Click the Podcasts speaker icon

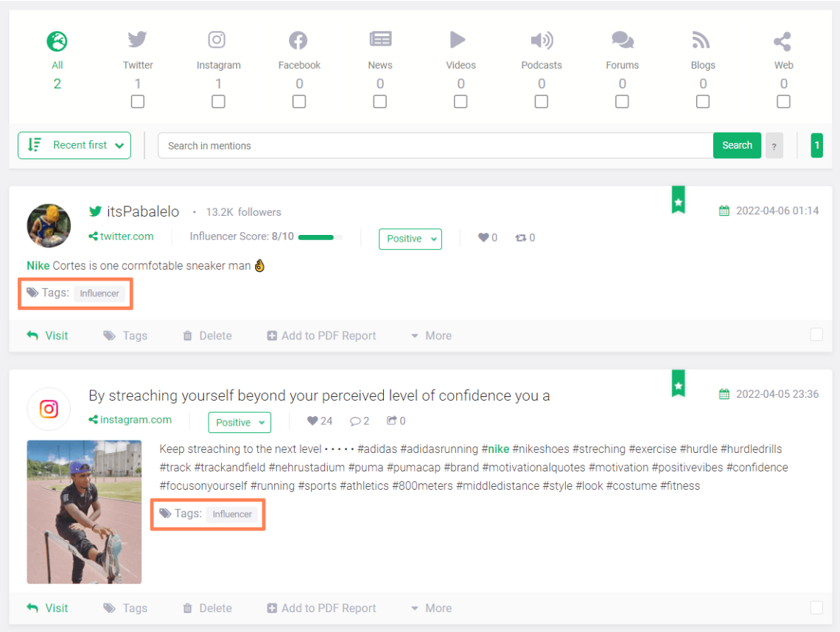coord(541,40)
